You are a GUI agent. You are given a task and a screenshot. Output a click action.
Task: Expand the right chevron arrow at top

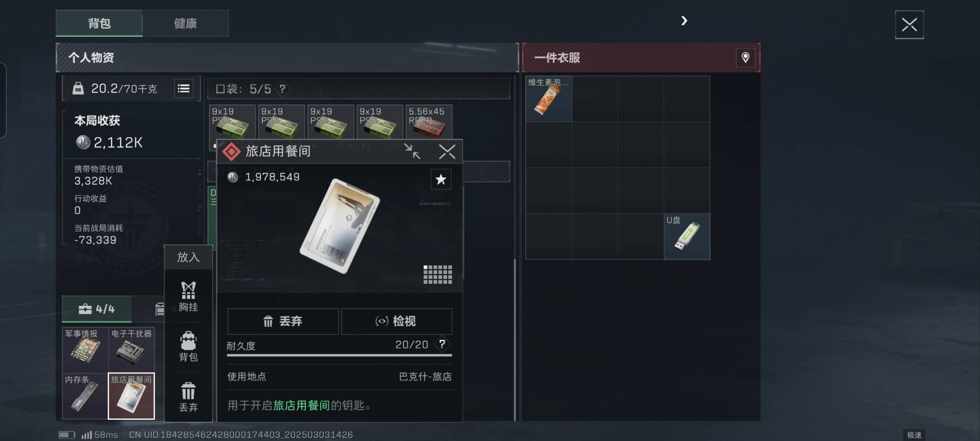pyautogui.click(x=684, y=21)
